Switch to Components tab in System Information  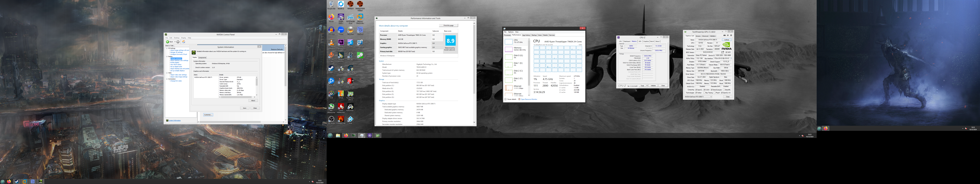pyautogui.click(x=202, y=57)
